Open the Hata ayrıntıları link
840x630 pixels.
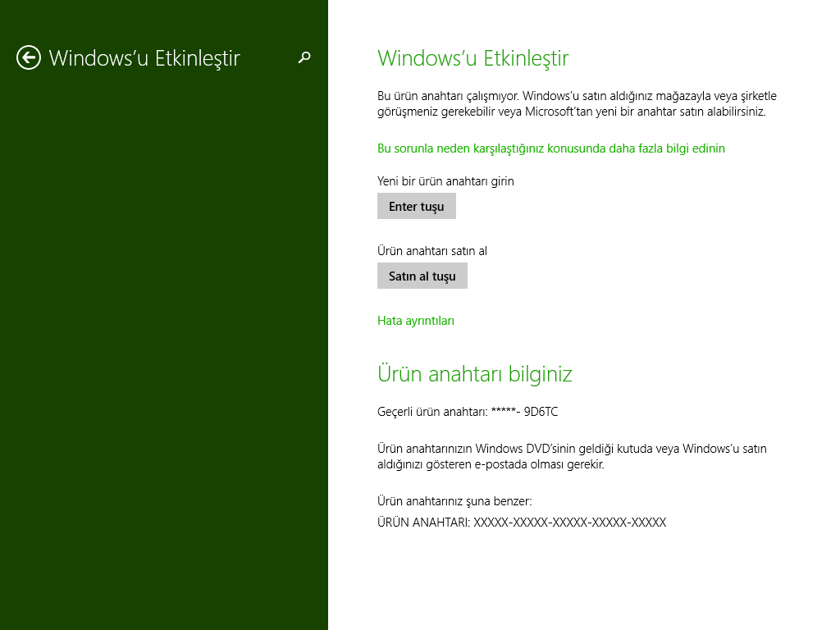click(x=416, y=321)
